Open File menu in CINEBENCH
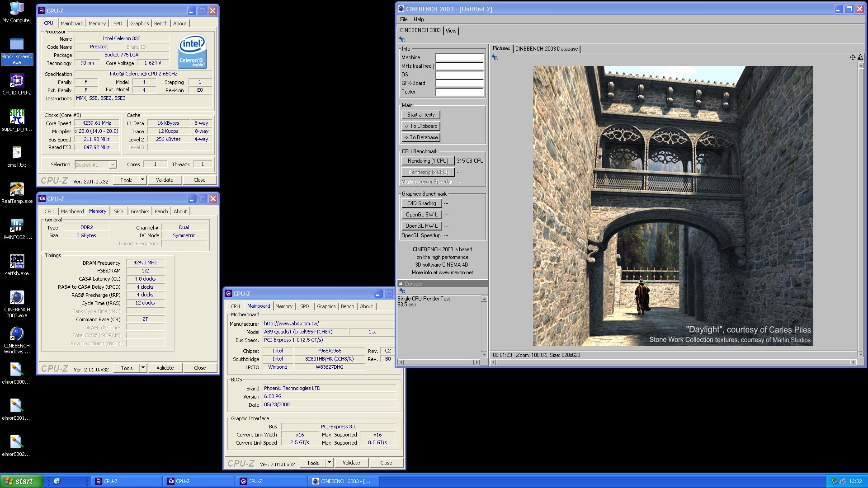Viewport: 868px width, 488px height. [404, 19]
